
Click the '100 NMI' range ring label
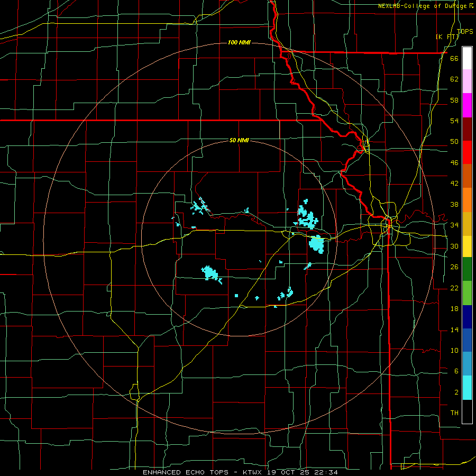click(239, 42)
